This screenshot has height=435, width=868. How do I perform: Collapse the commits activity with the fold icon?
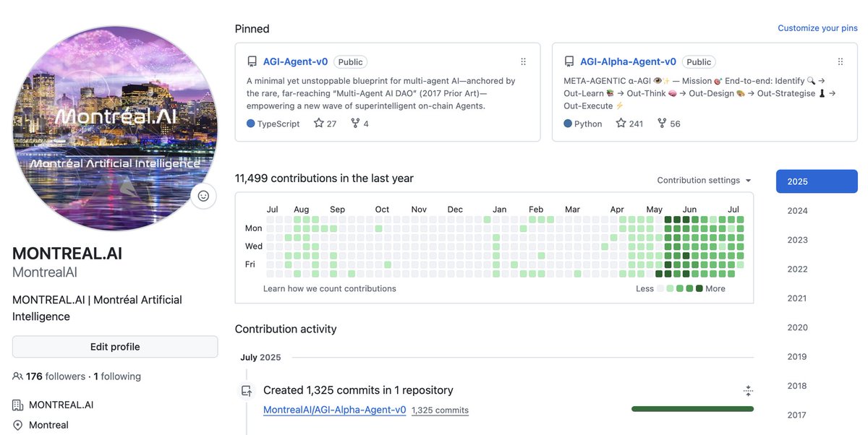(x=748, y=391)
